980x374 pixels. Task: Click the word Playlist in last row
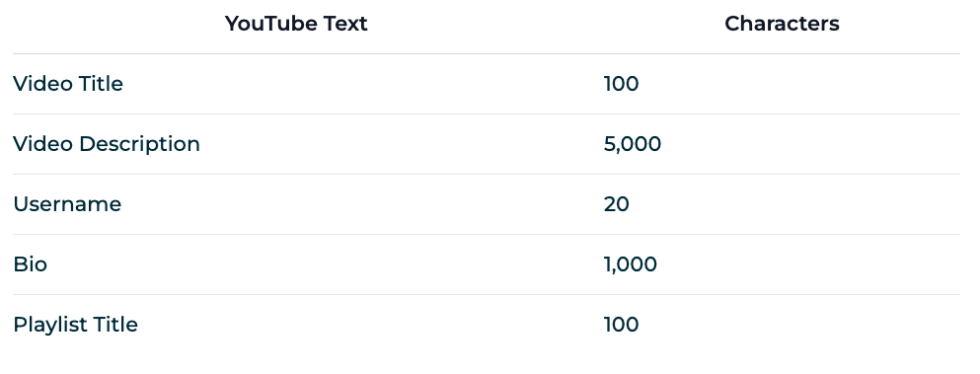(x=50, y=325)
